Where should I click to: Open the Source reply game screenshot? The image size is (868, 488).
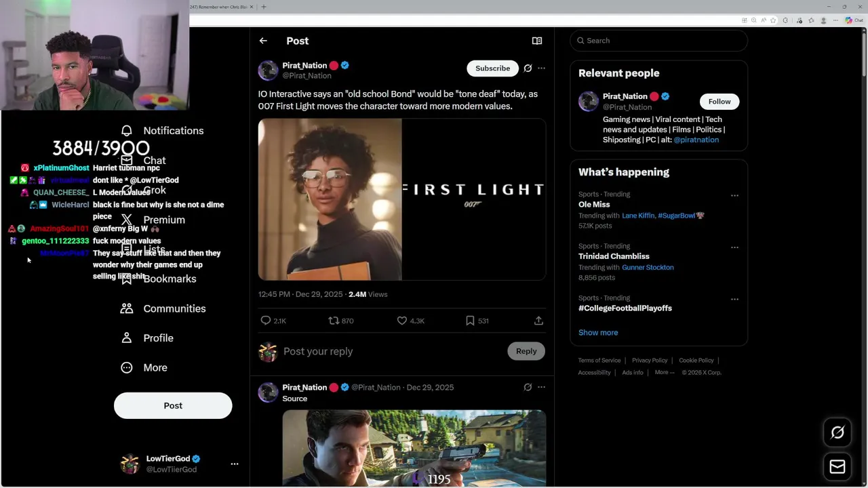point(414,448)
